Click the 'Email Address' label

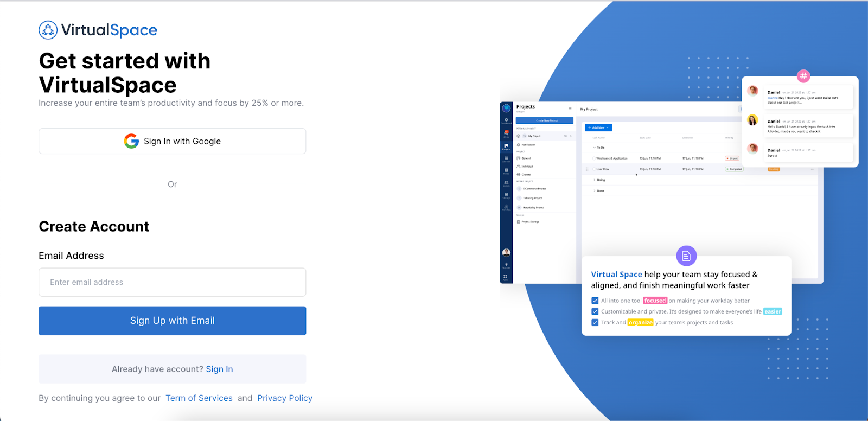pos(71,256)
